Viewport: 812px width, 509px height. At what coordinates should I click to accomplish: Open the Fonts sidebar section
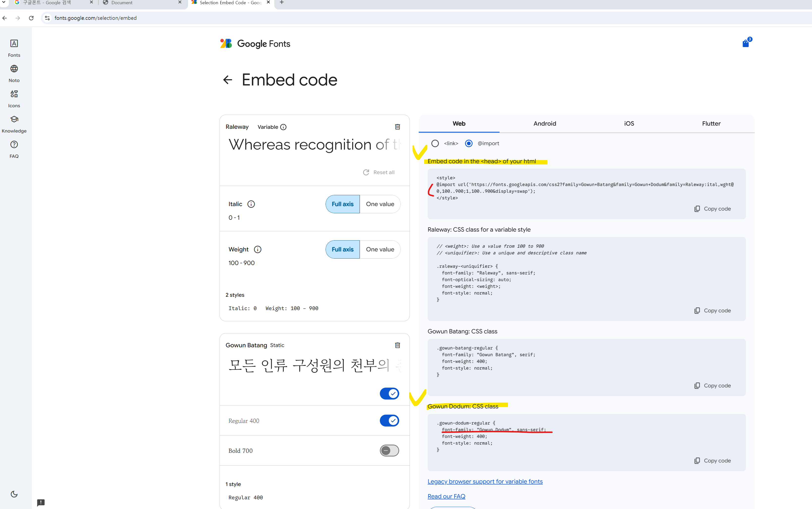tap(14, 48)
